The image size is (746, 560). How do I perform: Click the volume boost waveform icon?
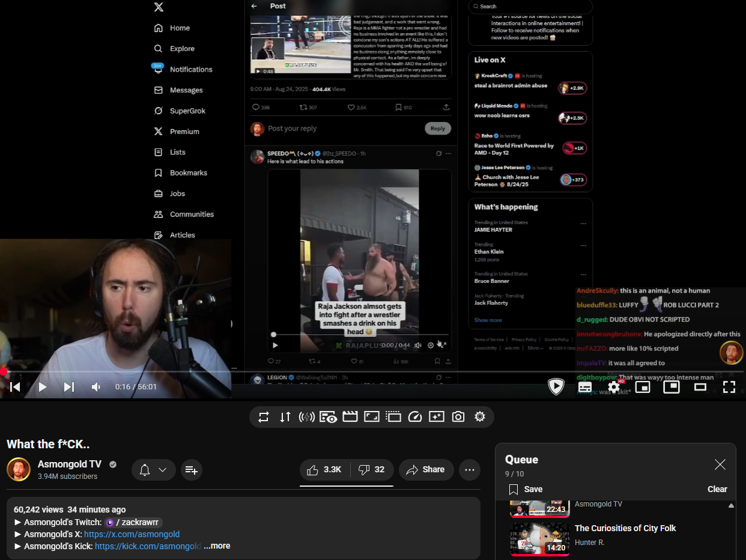pyautogui.click(x=307, y=417)
